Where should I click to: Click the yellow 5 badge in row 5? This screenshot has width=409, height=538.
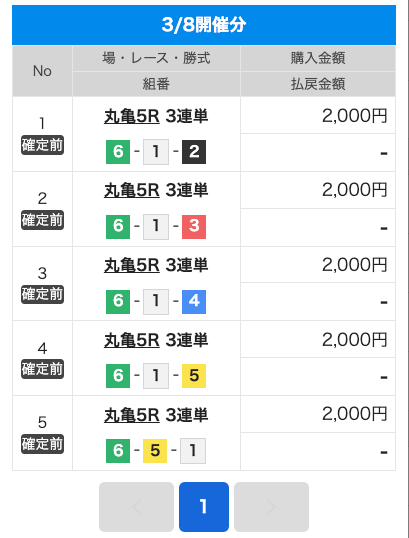[155, 451]
